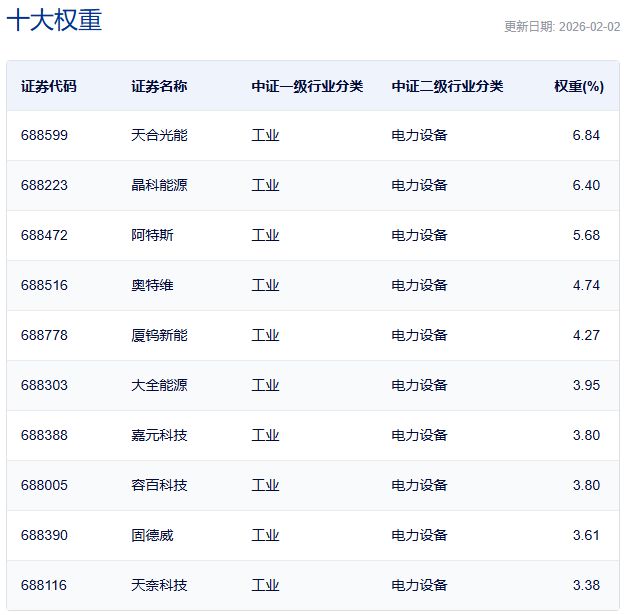Open the 天奈科技 security name
This screenshot has width=626, height=615.
pyautogui.click(x=158, y=585)
